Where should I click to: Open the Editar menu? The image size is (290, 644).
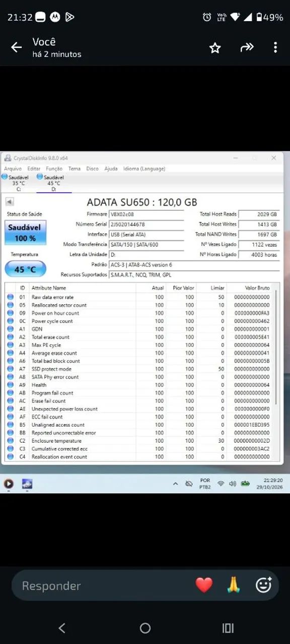34,169
